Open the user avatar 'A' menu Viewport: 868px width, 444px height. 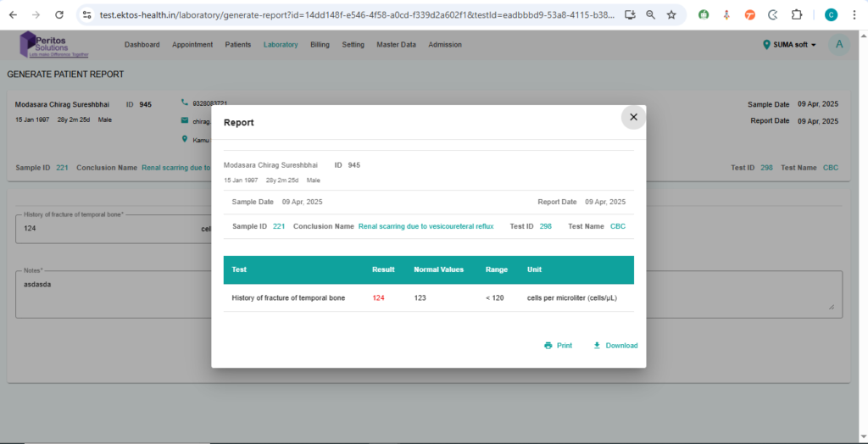[x=839, y=45]
